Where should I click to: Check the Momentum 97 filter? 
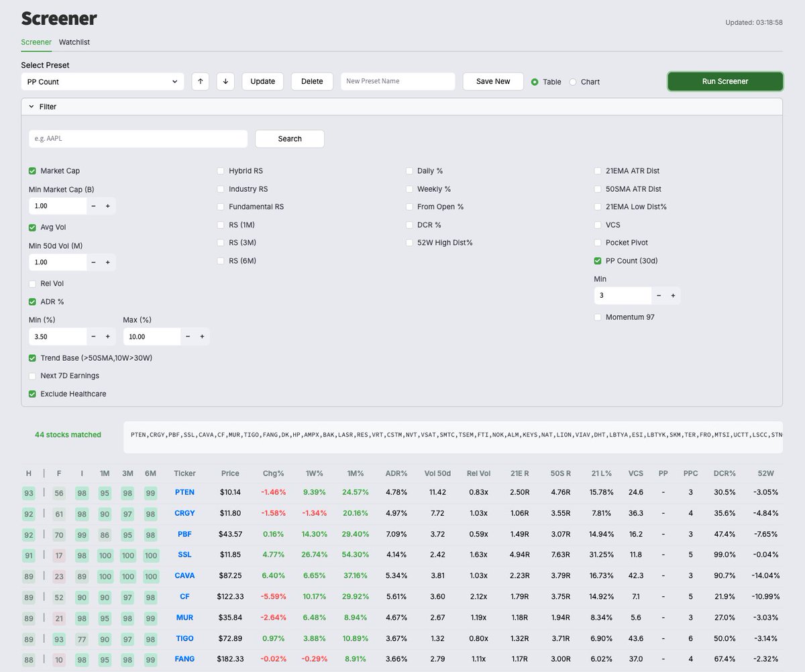coord(598,317)
